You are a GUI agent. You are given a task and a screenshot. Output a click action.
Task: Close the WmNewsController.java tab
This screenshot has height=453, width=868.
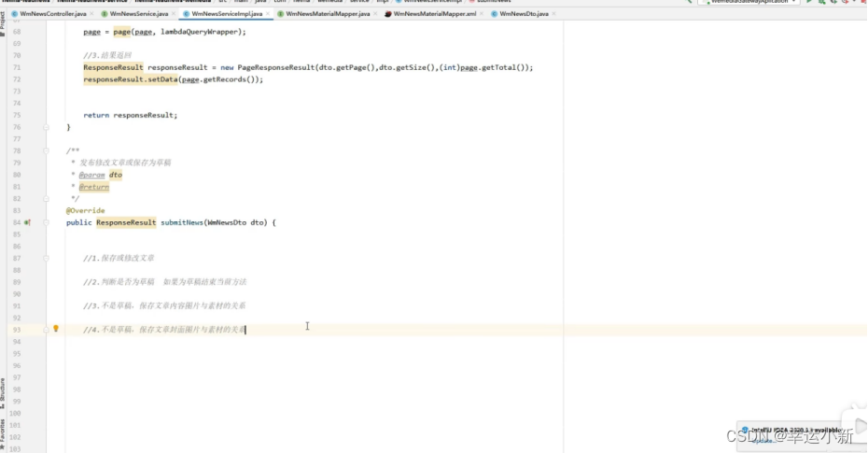pyautogui.click(x=91, y=14)
